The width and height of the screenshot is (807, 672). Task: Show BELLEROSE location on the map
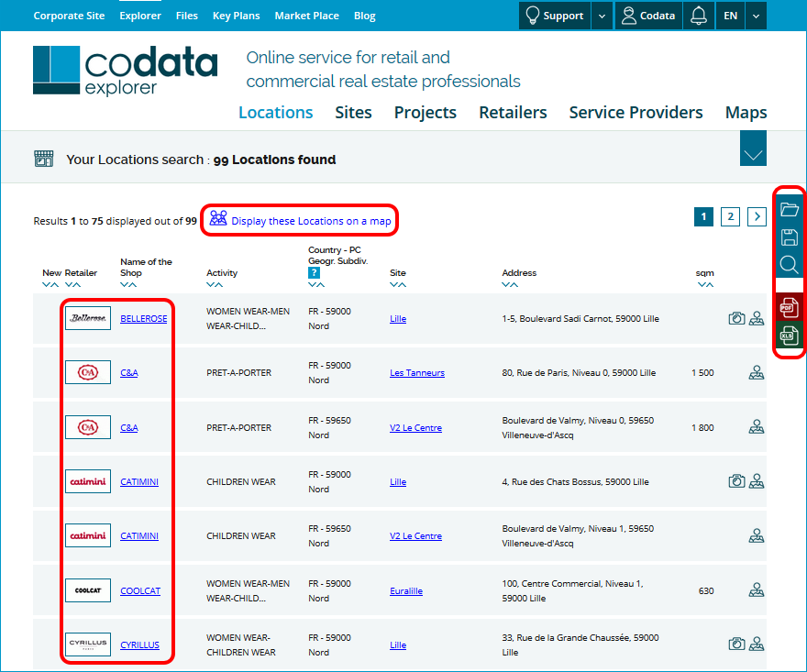756,318
